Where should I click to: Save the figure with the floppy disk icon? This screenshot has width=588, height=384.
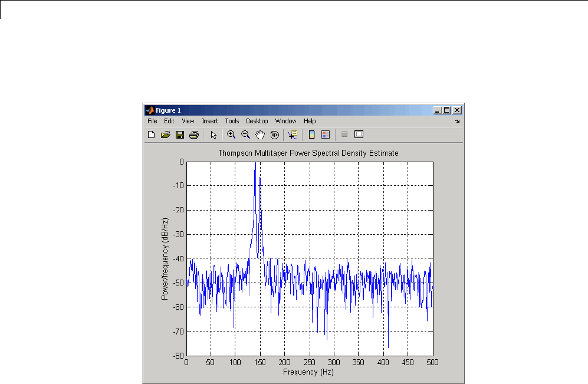coord(180,134)
